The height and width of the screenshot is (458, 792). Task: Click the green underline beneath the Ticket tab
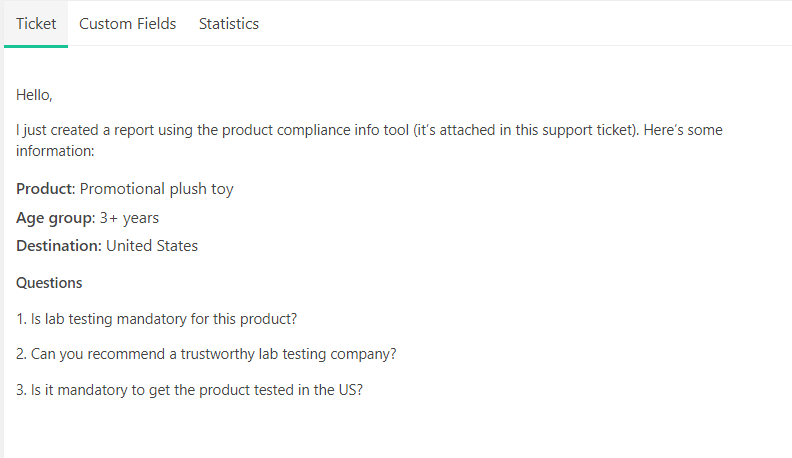pyautogui.click(x=36, y=46)
